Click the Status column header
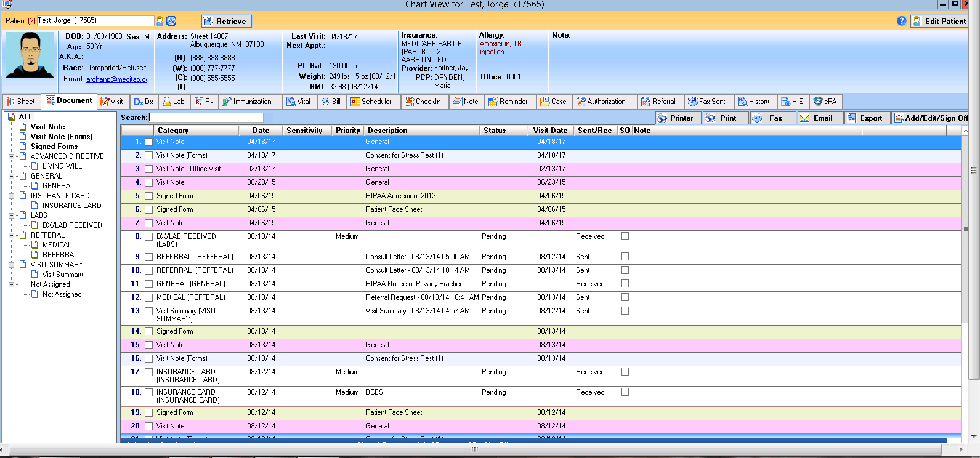This screenshot has width=980, height=458. [503, 131]
